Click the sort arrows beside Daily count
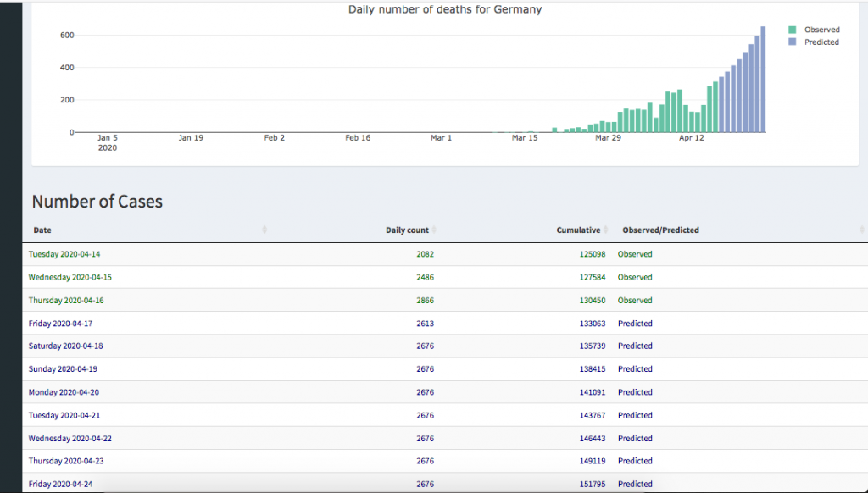 [436, 230]
